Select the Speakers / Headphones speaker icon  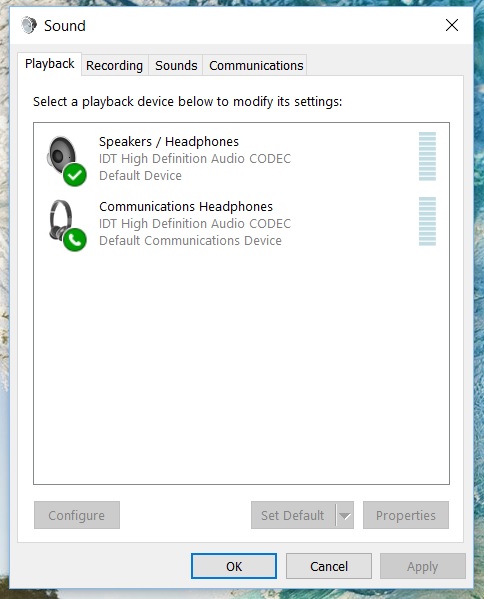pyautogui.click(x=62, y=155)
